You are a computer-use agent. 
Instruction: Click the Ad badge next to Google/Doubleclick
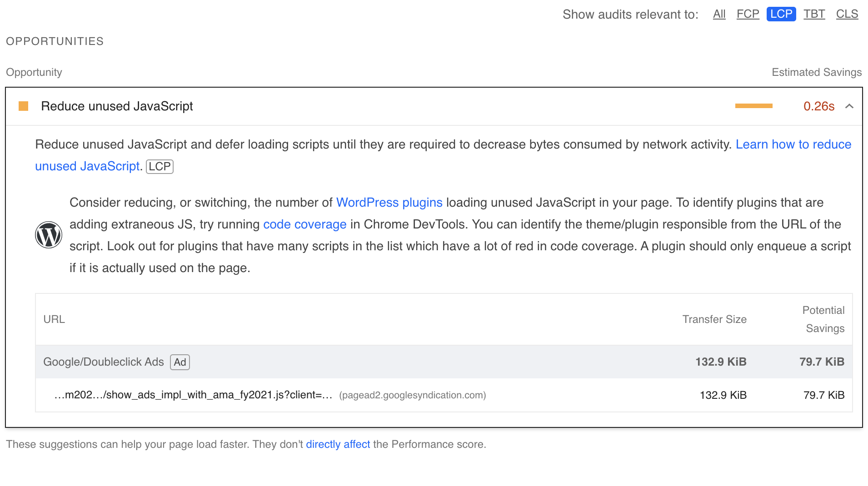click(x=180, y=362)
